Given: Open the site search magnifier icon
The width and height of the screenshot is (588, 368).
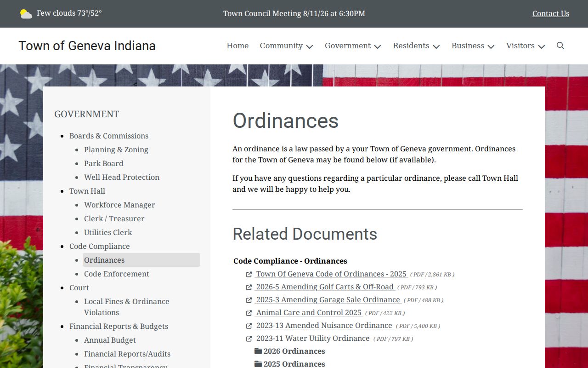Looking at the screenshot, I should [x=560, y=46].
